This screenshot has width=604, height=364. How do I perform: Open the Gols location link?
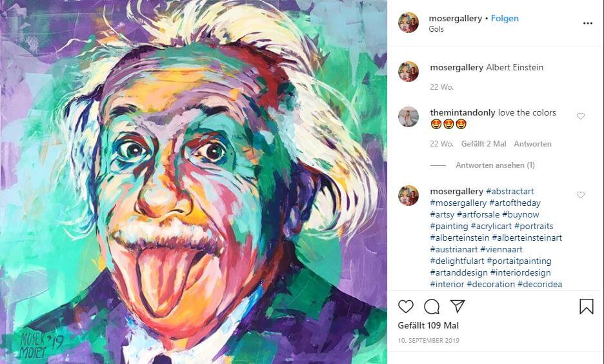(436, 30)
